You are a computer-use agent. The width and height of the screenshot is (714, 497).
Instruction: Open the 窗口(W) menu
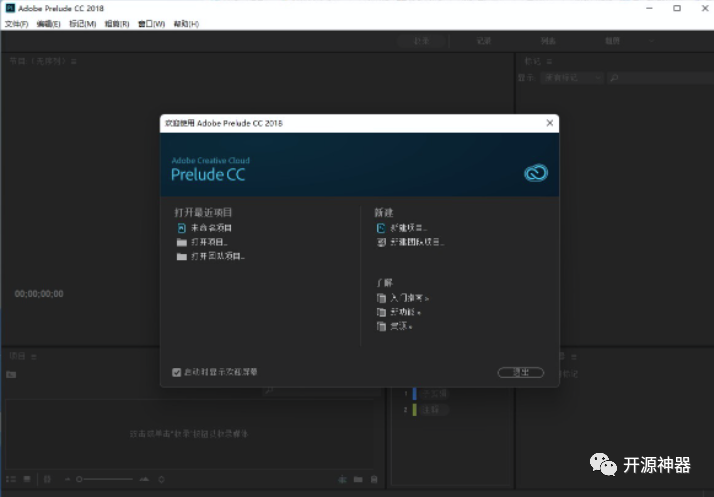pyautogui.click(x=152, y=24)
